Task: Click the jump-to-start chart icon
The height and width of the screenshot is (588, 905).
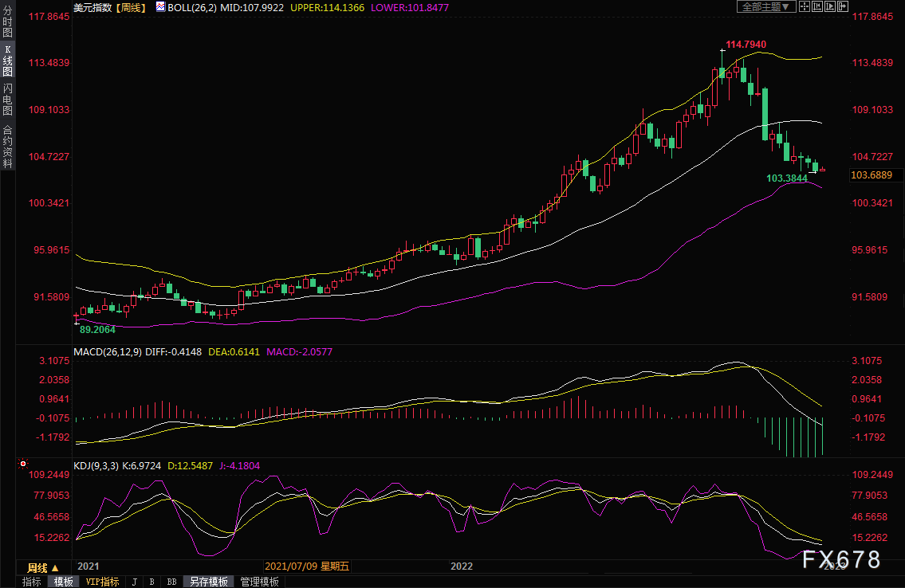Action: pos(817,6)
